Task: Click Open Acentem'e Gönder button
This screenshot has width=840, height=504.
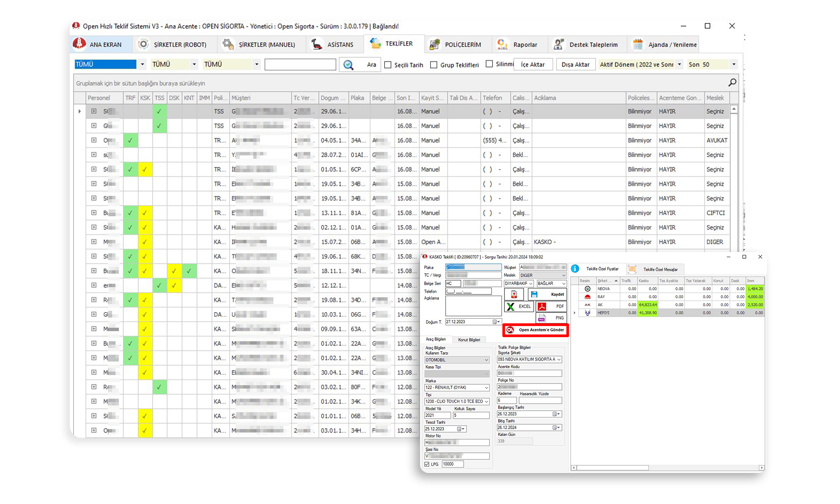Action: [536, 330]
